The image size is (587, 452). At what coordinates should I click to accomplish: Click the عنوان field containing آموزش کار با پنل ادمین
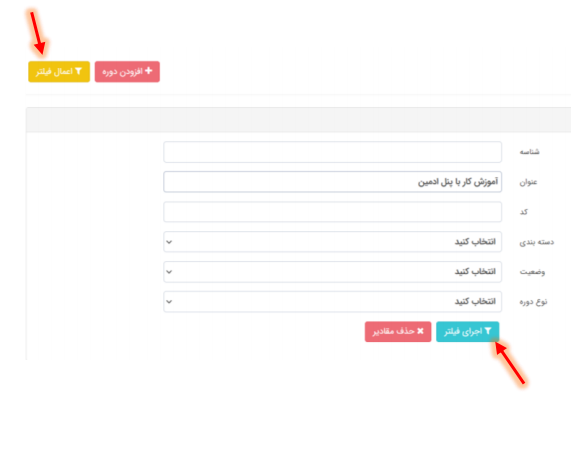pos(332,182)
